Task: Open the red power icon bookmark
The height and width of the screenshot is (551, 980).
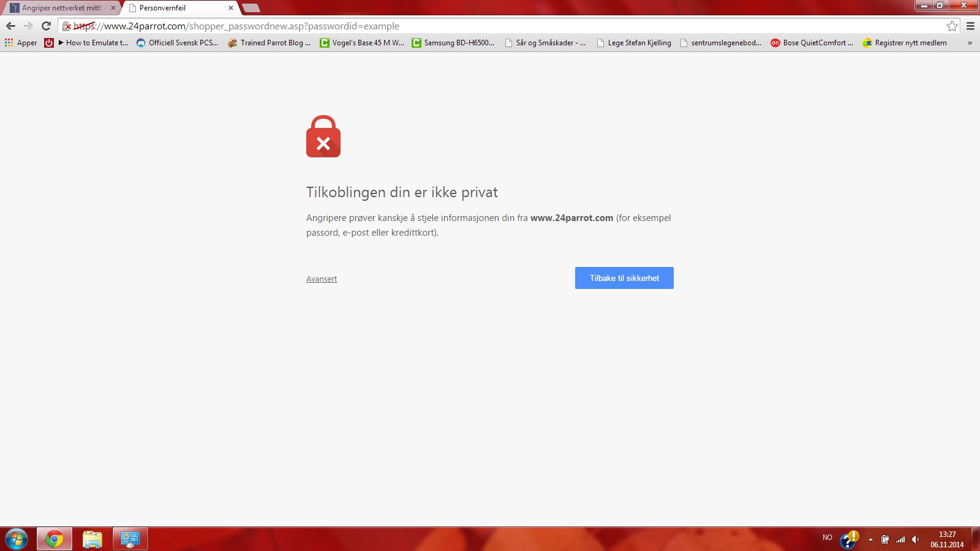Action: (49, 43)
